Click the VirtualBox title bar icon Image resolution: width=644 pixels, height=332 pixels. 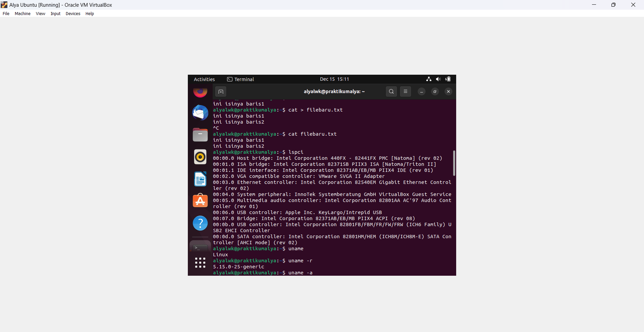4,5
